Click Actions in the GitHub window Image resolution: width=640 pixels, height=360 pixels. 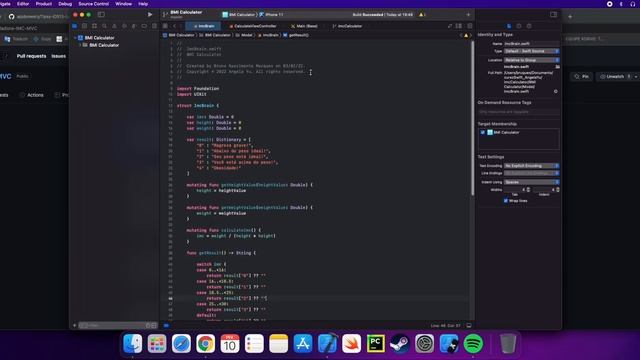coord(31,95)
